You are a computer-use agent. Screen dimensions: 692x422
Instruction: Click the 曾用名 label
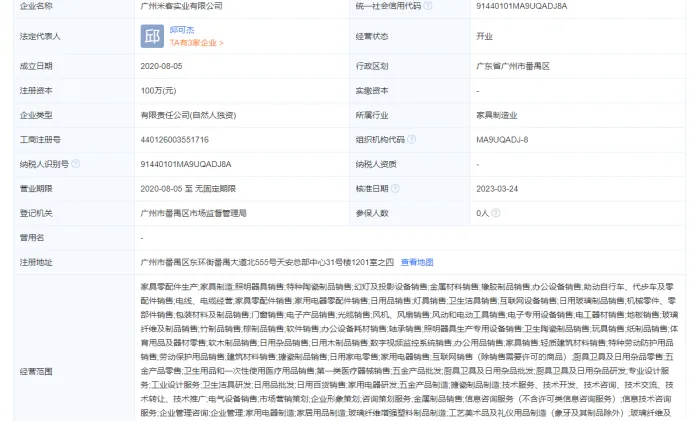click(32, 237)
